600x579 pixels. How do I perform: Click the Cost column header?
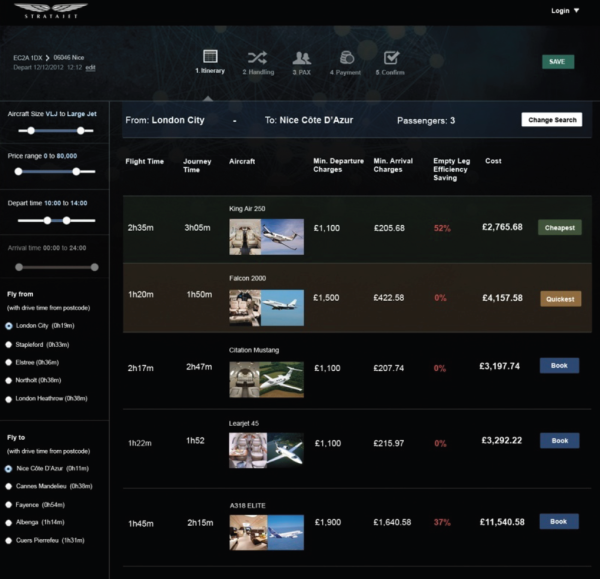pyautogui.click(x=493, y=161)
